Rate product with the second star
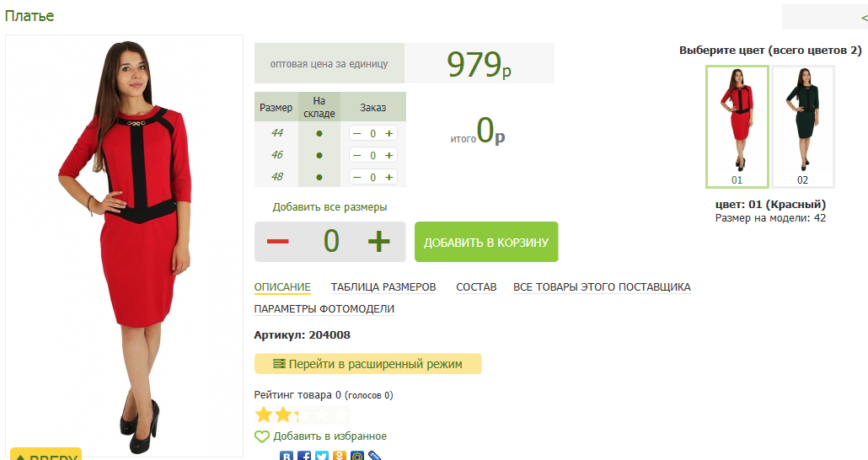The image size is (868, 460). point(282,415)
